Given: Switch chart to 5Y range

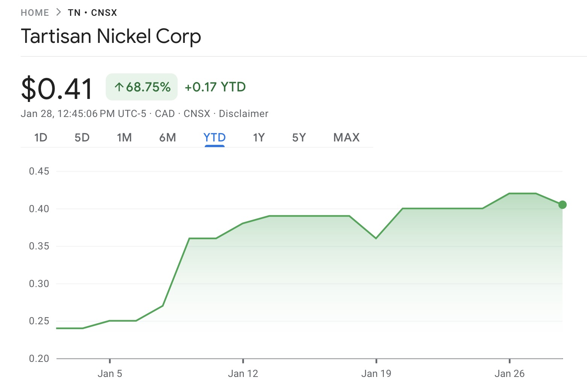Looking at the screenshot, I should (299, 138).
